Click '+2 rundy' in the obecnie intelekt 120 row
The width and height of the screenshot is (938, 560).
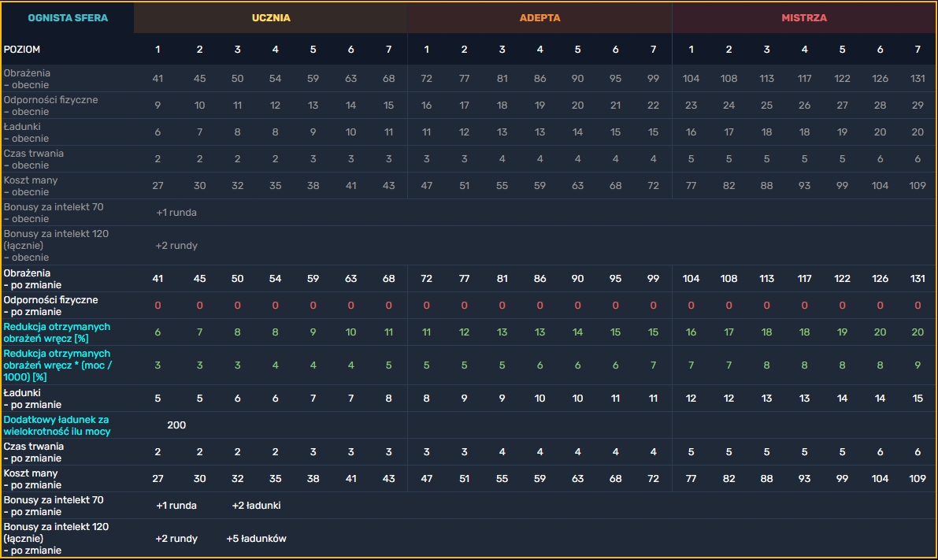(x=176, y=246)
